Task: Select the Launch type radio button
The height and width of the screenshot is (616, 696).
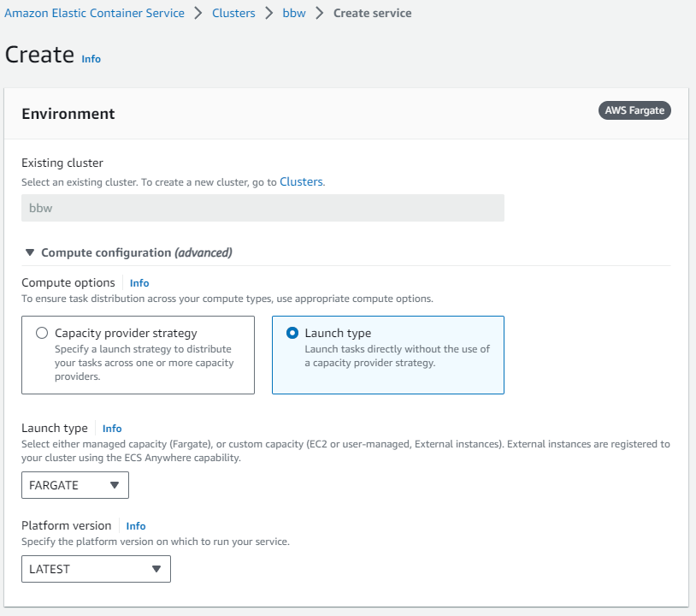Action: pyautogui.click(x=292, y=334)
